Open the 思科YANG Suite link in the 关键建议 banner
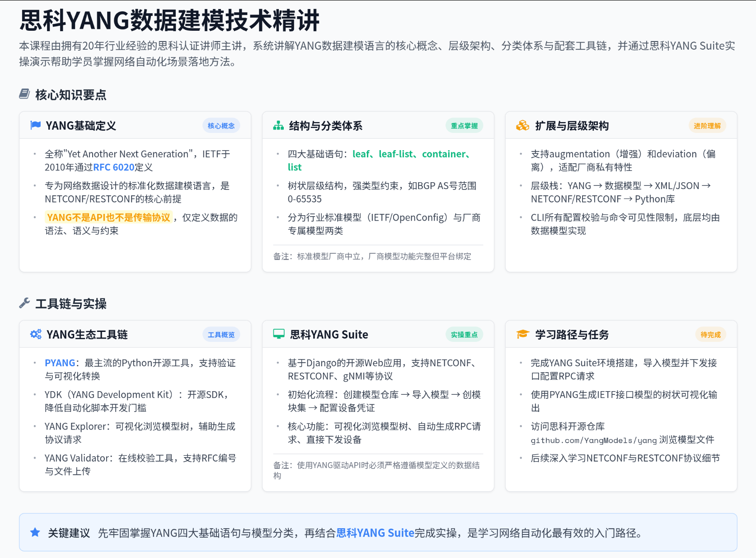The width and height of the screenshot is (756, 558). coord(375,533)
